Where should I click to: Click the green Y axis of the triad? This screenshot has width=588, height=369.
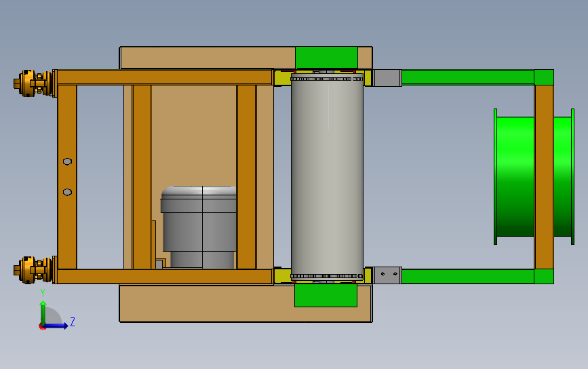tap(43, 313)
